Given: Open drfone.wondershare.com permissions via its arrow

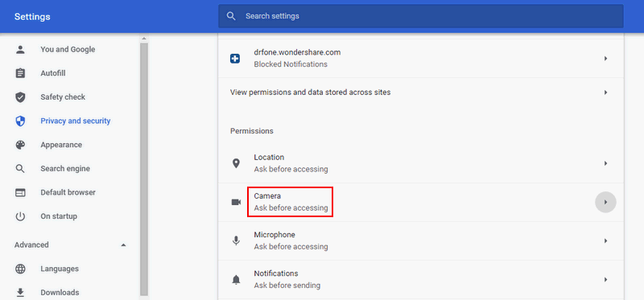Looking at the screenshot, I should [x=605, y=59].
